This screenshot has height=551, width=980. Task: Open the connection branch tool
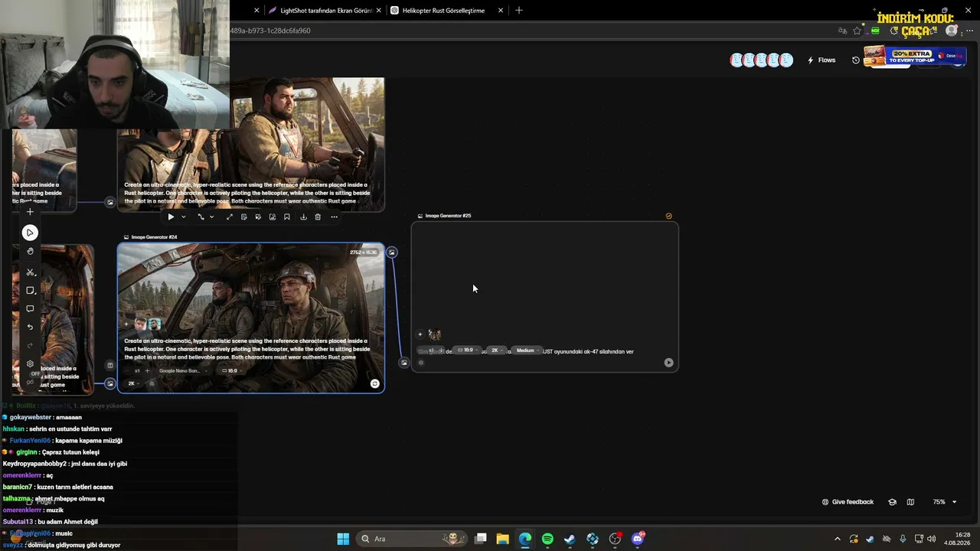(201, 217)
